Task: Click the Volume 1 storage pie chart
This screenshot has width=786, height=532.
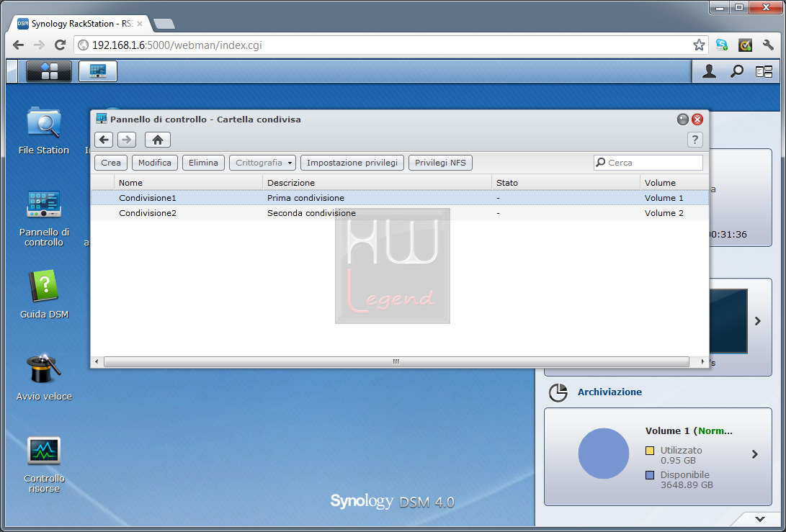Action: 604,454
